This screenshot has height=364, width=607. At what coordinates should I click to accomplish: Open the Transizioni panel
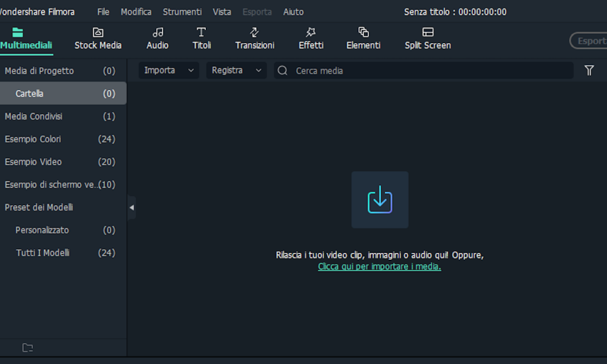click(x=254, y=38)
